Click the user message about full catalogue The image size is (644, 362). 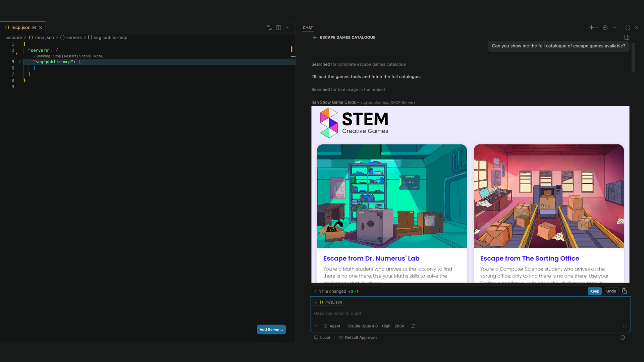coord(558,46)
